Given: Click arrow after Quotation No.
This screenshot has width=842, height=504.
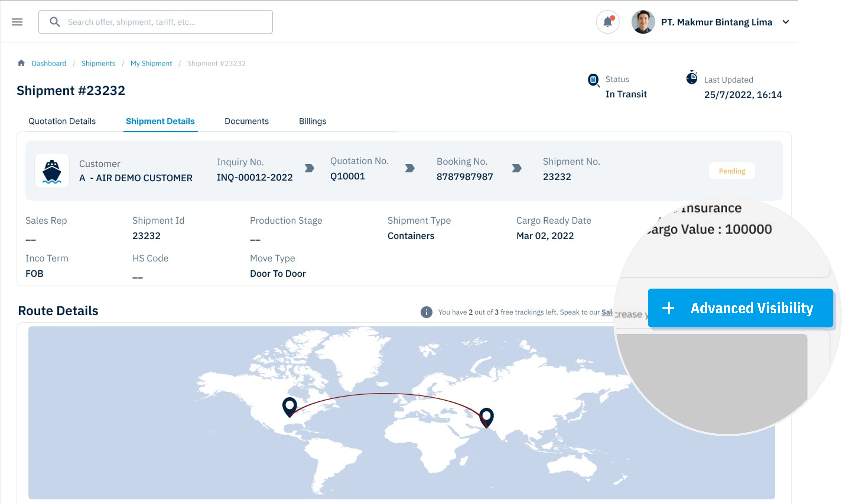Looking at the screenshot, I should point(410,168).
